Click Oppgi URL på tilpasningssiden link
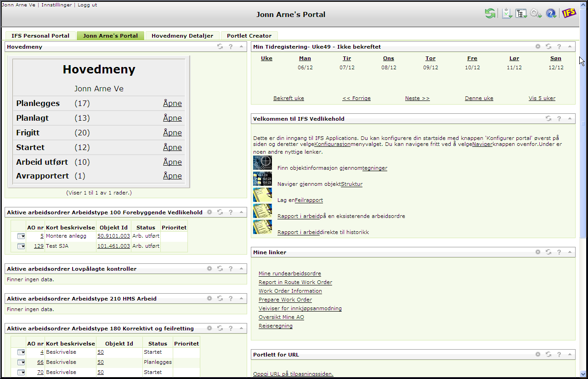The height and width of the screenshot is (379, 588). coord(293,374)
